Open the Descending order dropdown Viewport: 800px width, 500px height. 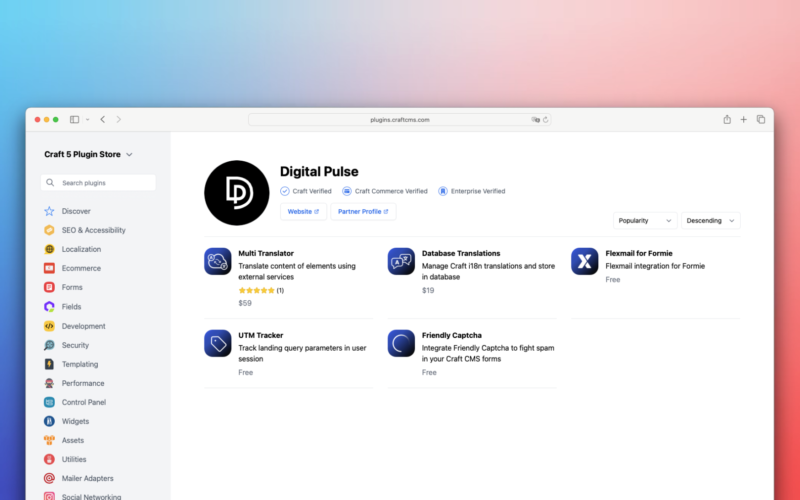click(x=711, y=220)
